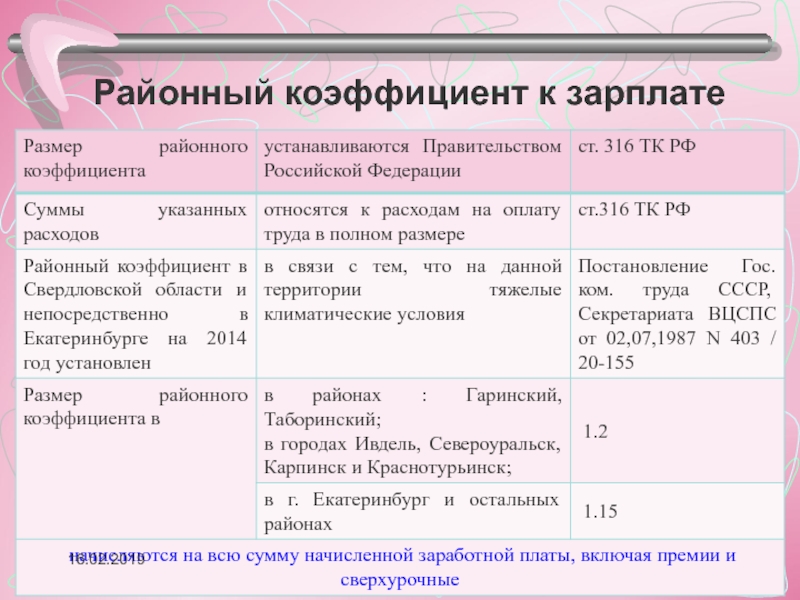Select cell 'Размер районного коэффициента в'
The image size is (800, 600).
click(x=136, y=459)
